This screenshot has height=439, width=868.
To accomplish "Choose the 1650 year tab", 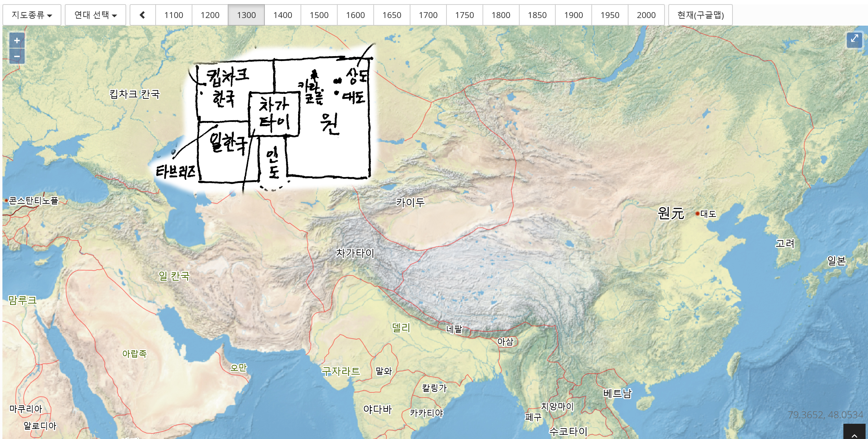I will (x=392, y=15).
